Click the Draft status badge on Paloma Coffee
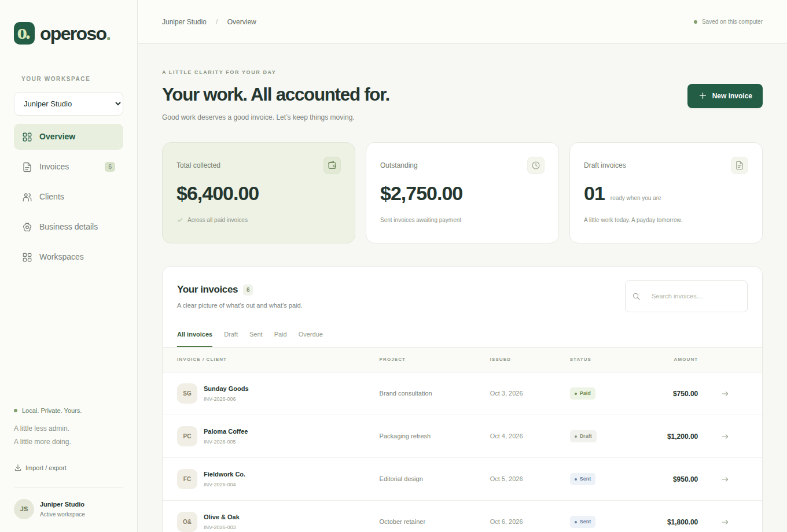787x532 pixels. click(583, 436)
